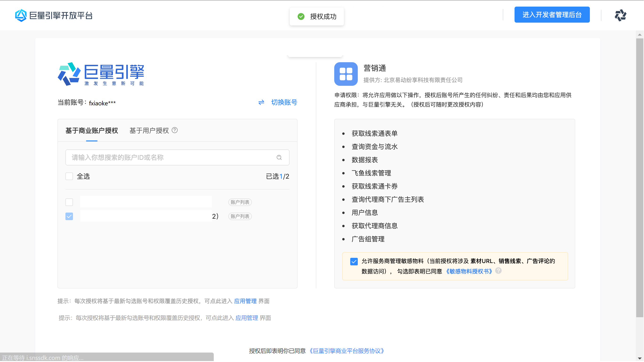Click help icon after 敏感物料授权书 link
The image size is (644, 362).
(x=498, y=271)
